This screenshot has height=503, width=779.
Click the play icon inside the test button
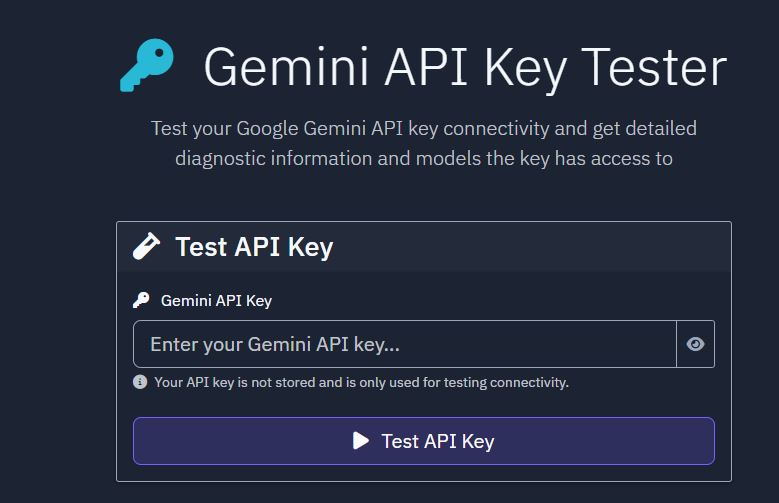point(361,441)
